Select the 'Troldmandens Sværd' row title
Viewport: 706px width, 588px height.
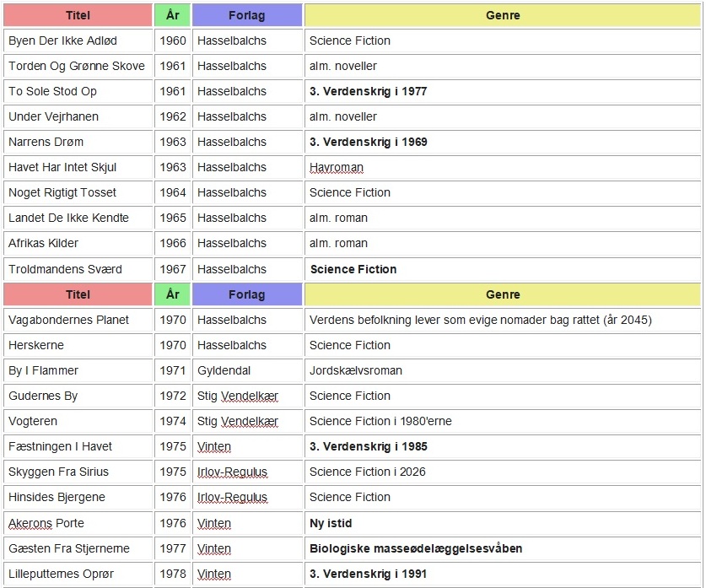65,269
